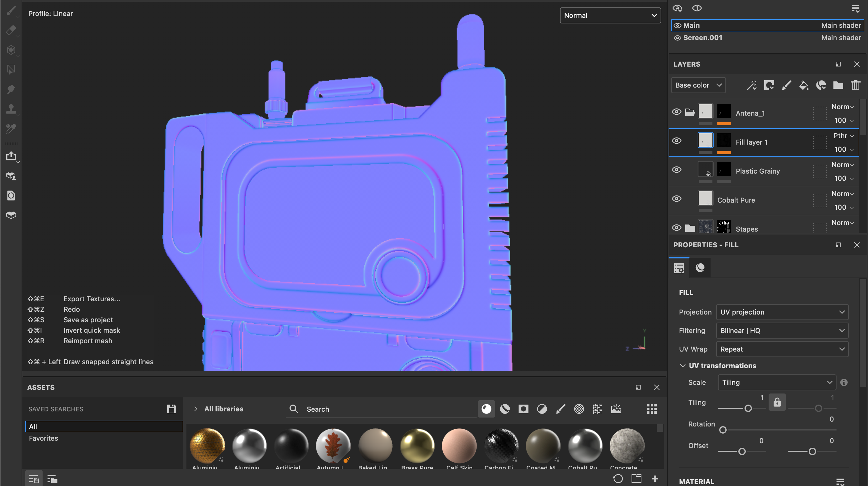The height and width of the screenshot is (486, 868).
Task: Add a folder to the layer stack
Action: coord(838,85)
